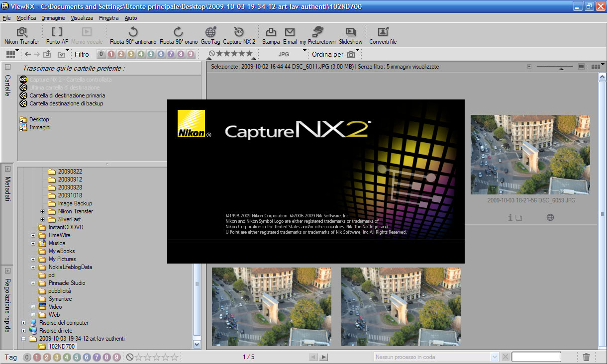The image size is (607, 364).
Task: Click the info icon under DSC_6059 thumbnail
Action: [510, 217]
